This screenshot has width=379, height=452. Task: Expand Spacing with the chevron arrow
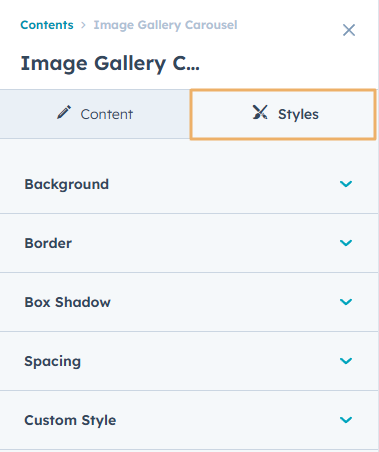pyautogui.click(x=346, y=361)
